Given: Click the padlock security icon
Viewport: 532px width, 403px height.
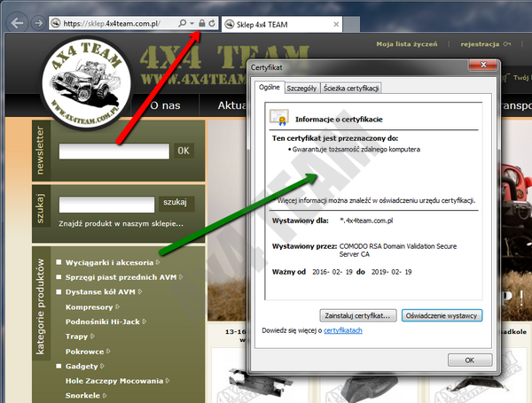Looking at the screenshot, I should click(x=201, y=23).
